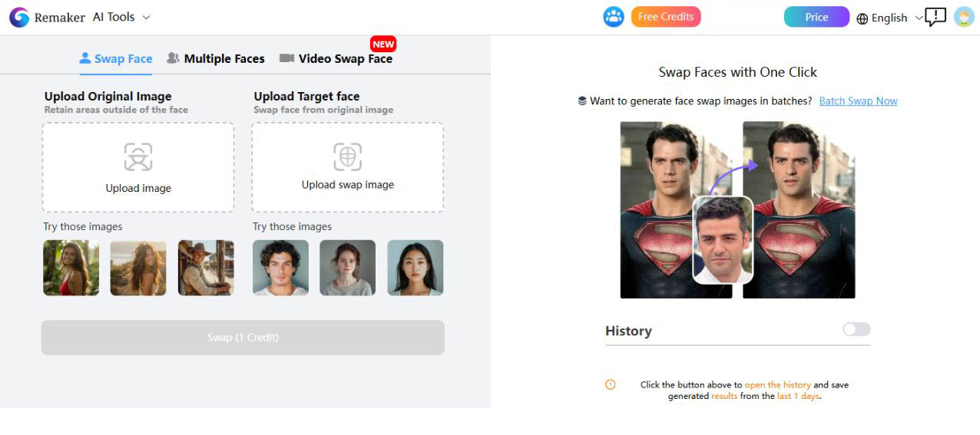The height and width of the screenshot is (435, 980).
Task: Click the clock icon beside history note
Action: pos(611,384)
